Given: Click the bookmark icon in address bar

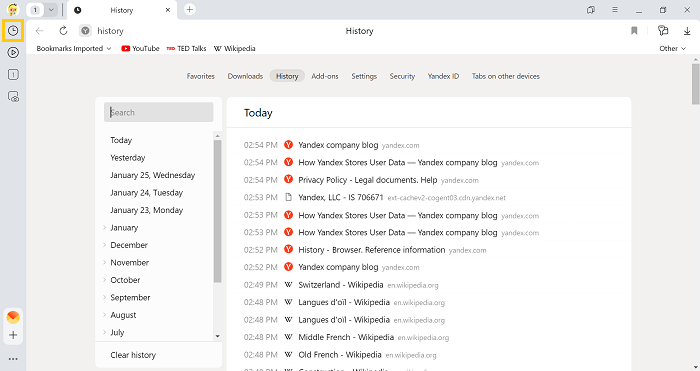Looking at the screenshot, I should point(634,31).
